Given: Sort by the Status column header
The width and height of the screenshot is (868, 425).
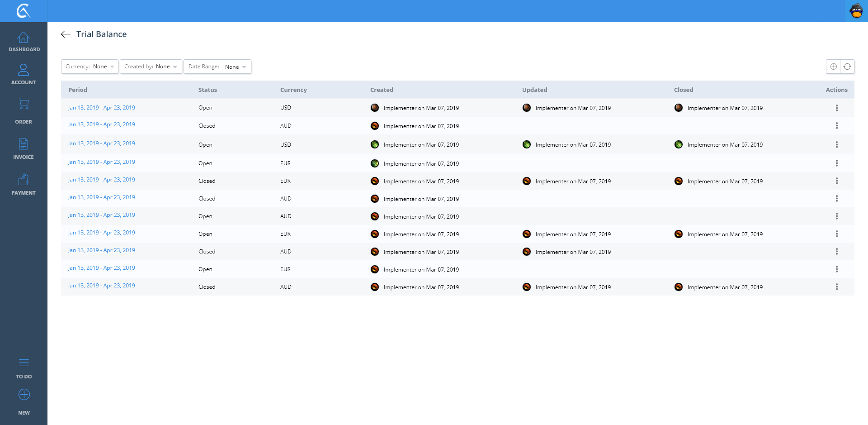Looking at the screenshot, I should click(x=208, y=90).
